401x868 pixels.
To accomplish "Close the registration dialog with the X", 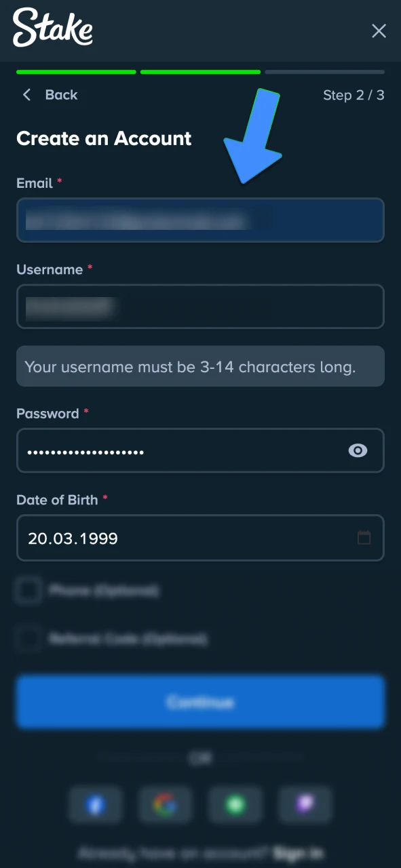I will (x=379, y=31).
